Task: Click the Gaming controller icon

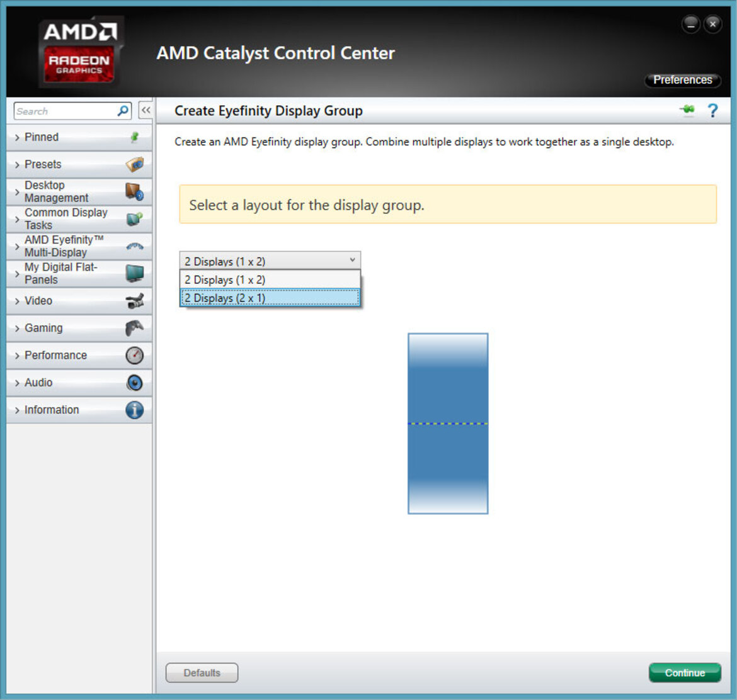Action: [x=135, y=328]
